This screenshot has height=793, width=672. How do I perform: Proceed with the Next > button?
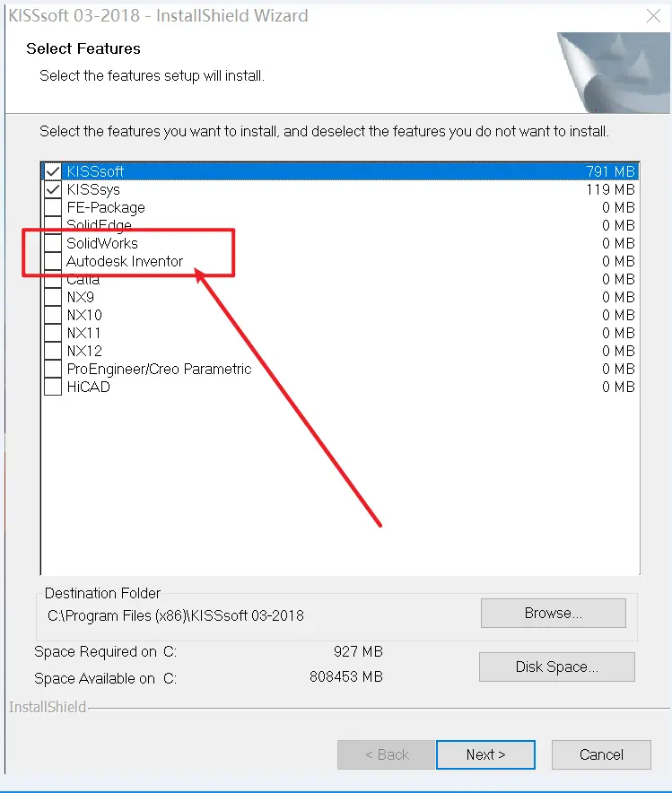point(485,754)
